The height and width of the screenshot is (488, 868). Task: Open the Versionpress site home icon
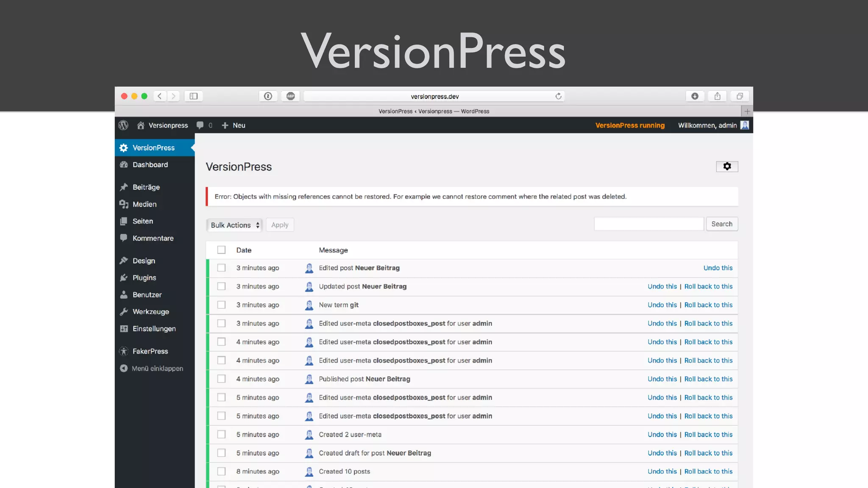point(141,125)
